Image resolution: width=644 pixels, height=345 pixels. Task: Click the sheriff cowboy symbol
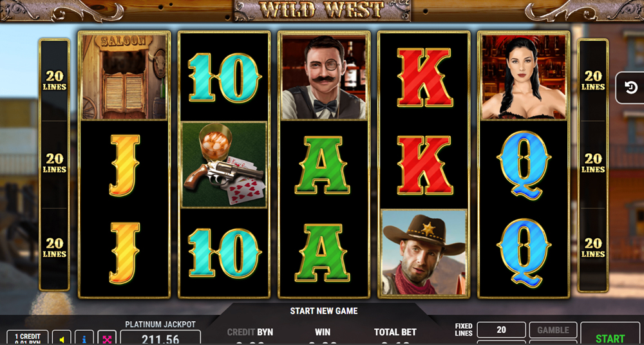(x=424, y=252)
